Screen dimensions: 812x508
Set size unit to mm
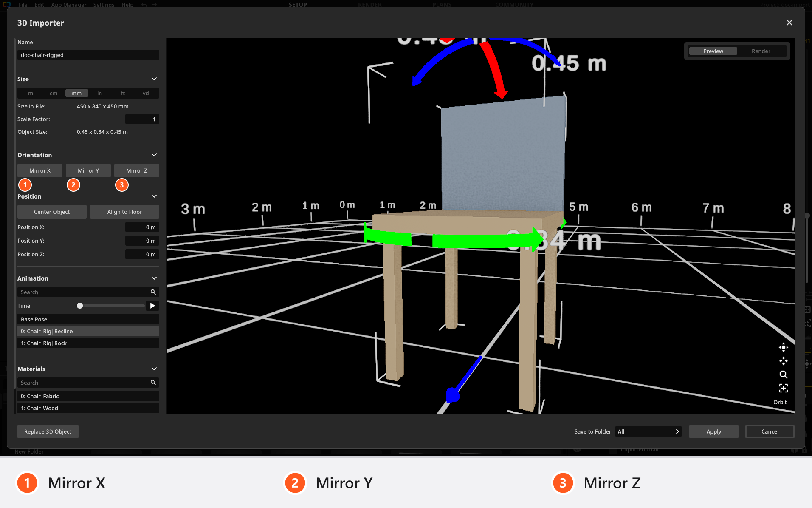tap(76, 93)
